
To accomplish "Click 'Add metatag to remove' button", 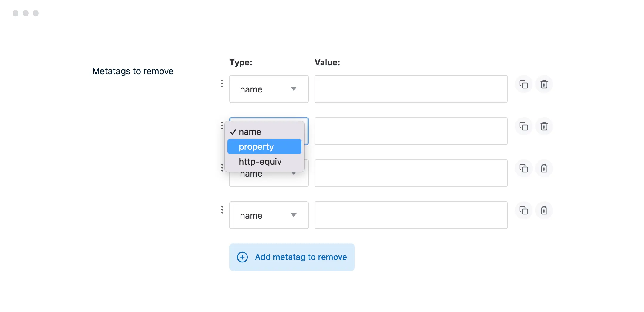I will [x=292, y=257].
